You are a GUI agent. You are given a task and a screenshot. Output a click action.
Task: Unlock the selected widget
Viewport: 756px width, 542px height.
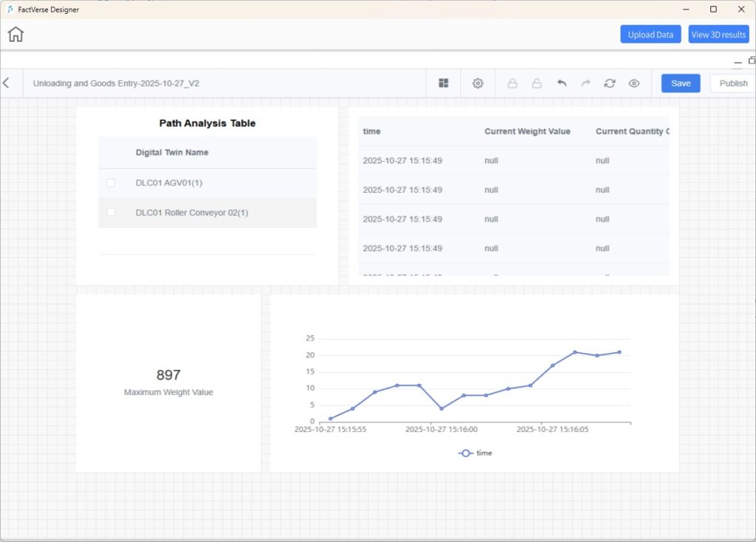point(537,83)
